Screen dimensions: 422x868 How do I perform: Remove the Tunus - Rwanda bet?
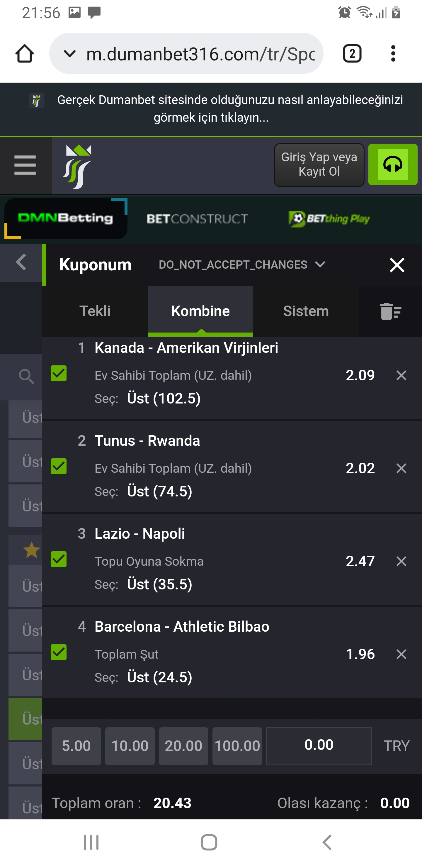(401, 468)
